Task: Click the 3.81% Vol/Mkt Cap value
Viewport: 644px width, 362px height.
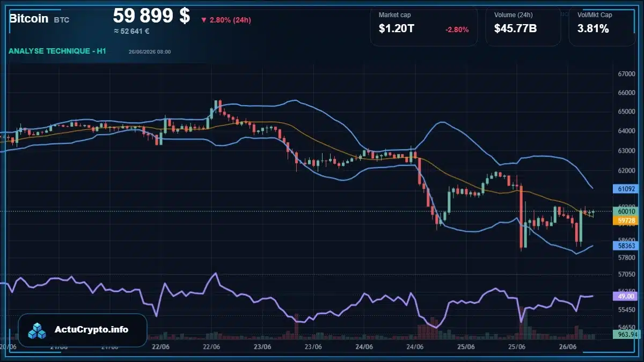Action: (593, 29)
